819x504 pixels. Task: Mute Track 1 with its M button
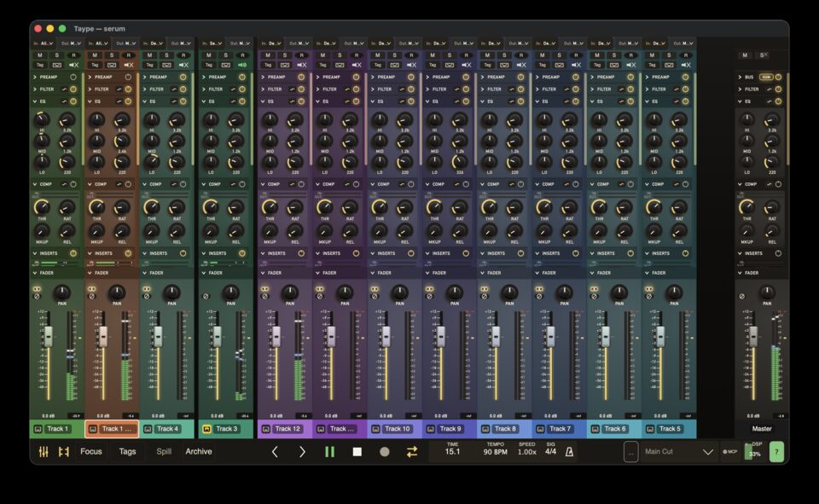point(40,55)
